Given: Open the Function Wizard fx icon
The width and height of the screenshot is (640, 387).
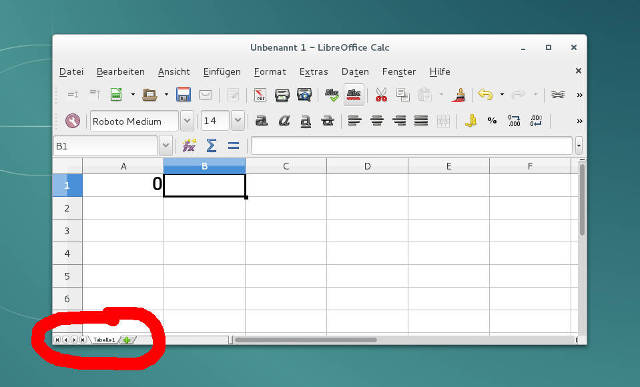Looking at the screenshot, I should pyautogui.click(x=189, y=146).
